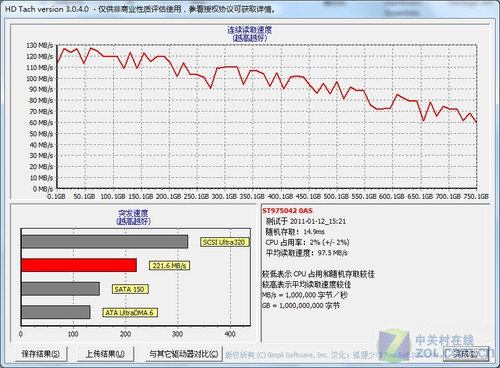Click the MB/s = 1,000,000 字节/秒 note
The image size is (500, 368).
point(305,295)
